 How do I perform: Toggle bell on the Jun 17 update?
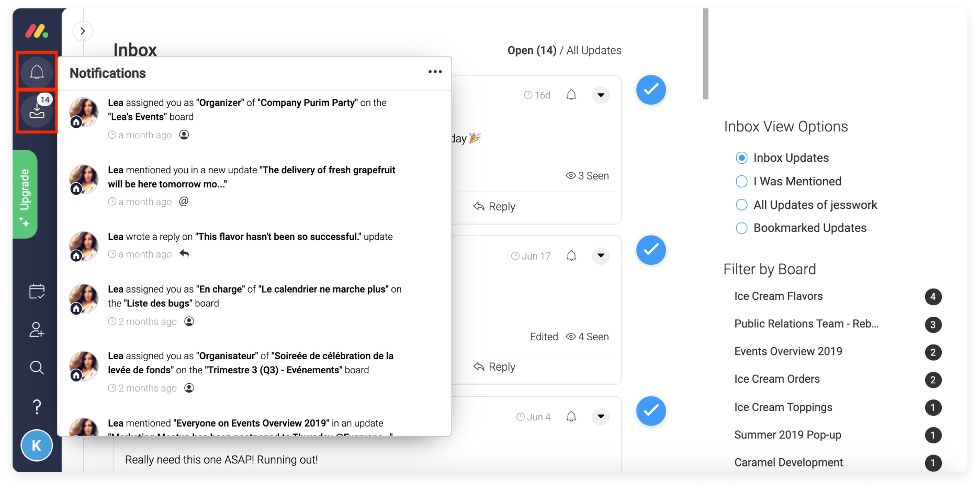[571, 255]
